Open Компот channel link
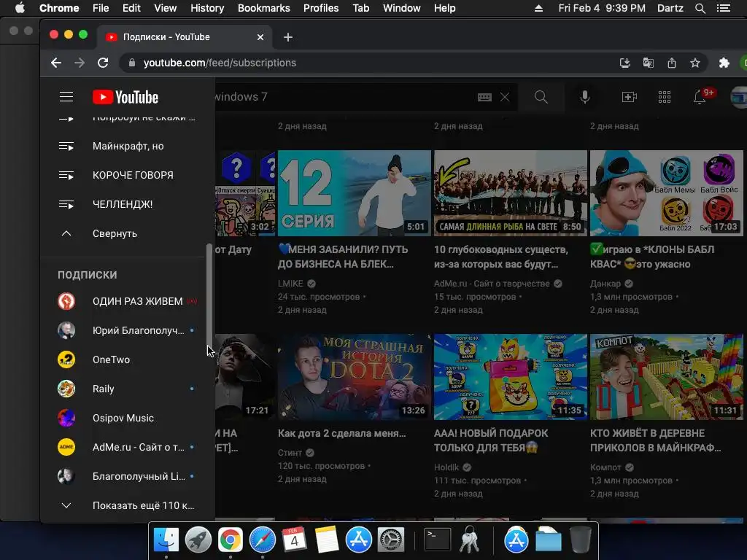747x560 pixels. point(605,467)
